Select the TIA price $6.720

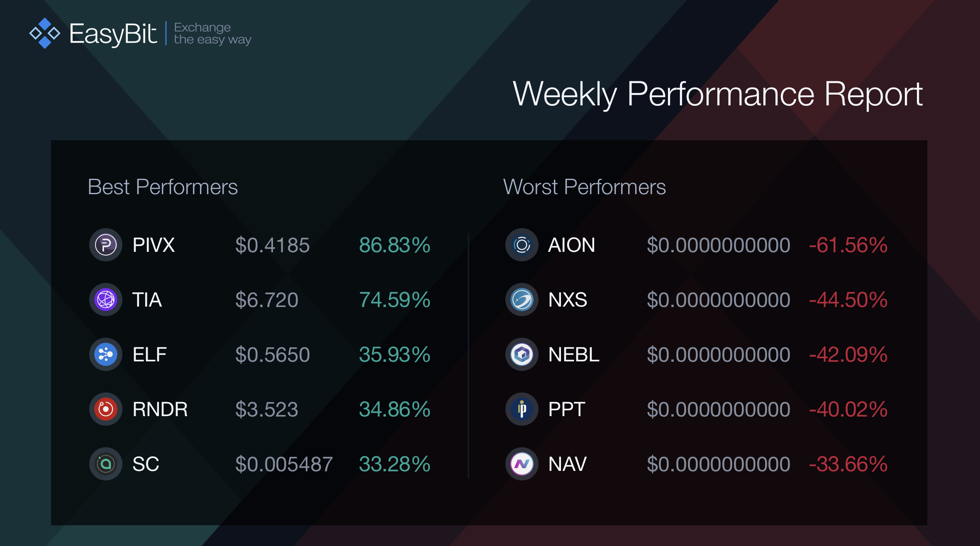coord(267,300)
